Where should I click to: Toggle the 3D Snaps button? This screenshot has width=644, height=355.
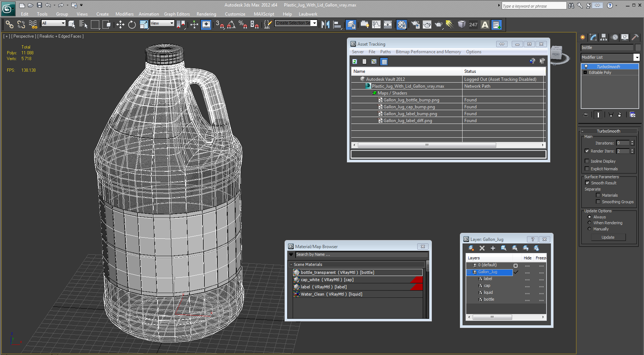(x=220, y=25)
